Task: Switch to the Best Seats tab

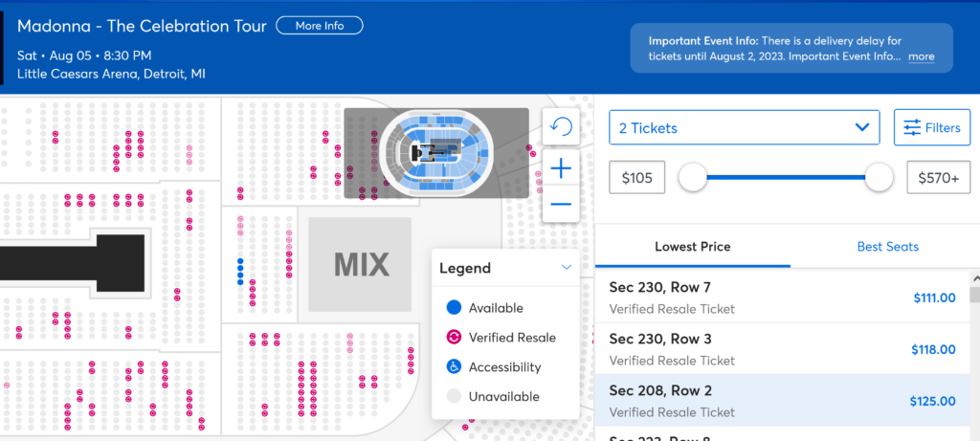Action: point(887,247)
